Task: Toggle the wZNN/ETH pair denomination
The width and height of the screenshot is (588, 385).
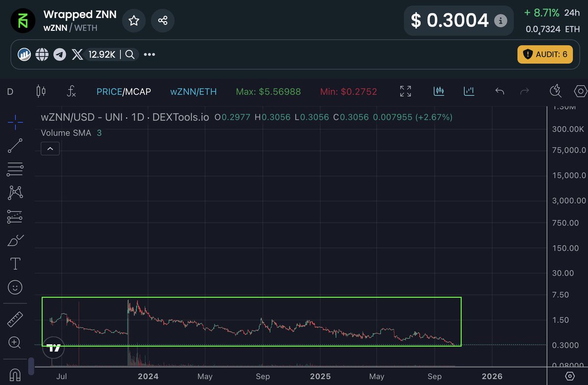Action: [194, 92]
